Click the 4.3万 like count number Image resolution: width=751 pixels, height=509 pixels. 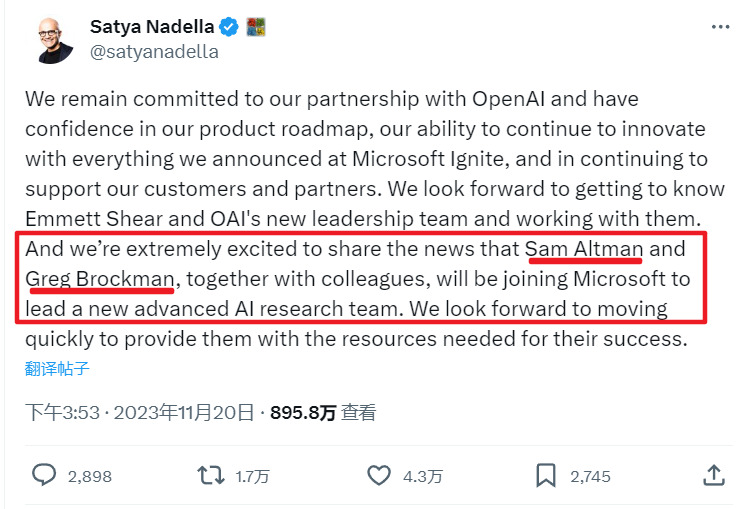[x=420, y=476]
